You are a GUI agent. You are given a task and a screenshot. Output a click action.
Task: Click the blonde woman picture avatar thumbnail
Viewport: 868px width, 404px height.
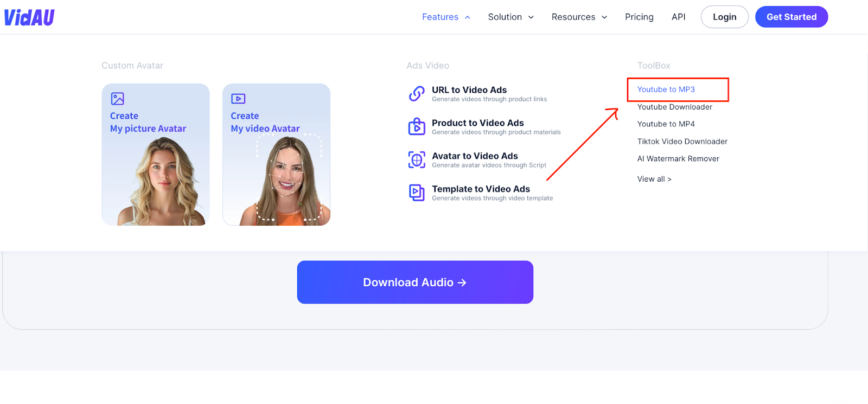point(161,182)
